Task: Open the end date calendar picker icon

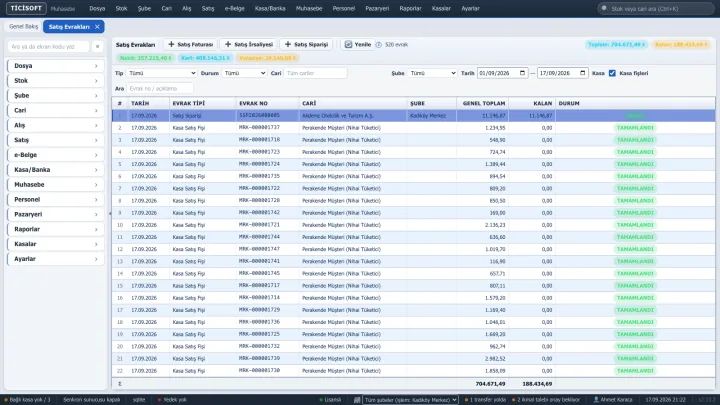Action: click(583, 73)
